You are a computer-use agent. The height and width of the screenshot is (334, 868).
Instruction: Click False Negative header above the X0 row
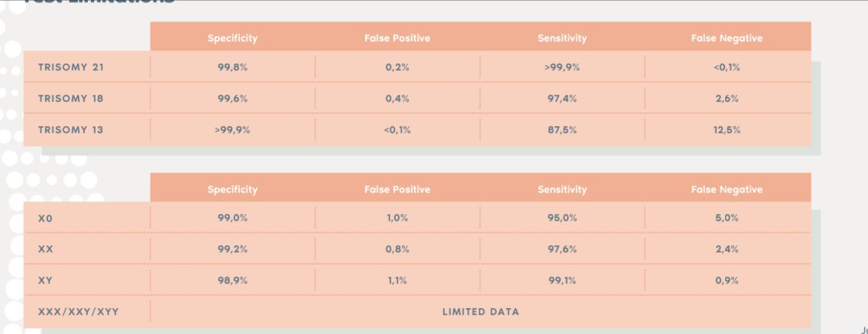pyautogui.click(x=727, y=190)
